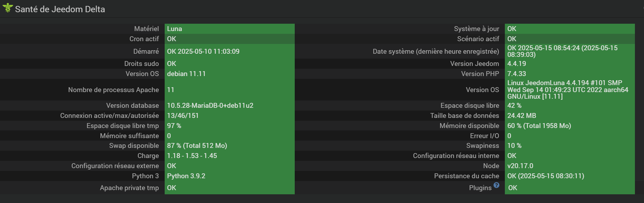The height and width of the screenshot is (203, 644).
Task: Click the 'Version PHP' label
Action: point(480,74)
